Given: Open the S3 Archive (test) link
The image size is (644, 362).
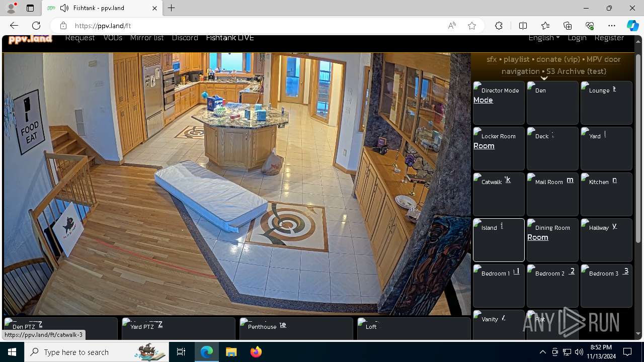Looking at the screenshot, I should click(x=576, y=71).
